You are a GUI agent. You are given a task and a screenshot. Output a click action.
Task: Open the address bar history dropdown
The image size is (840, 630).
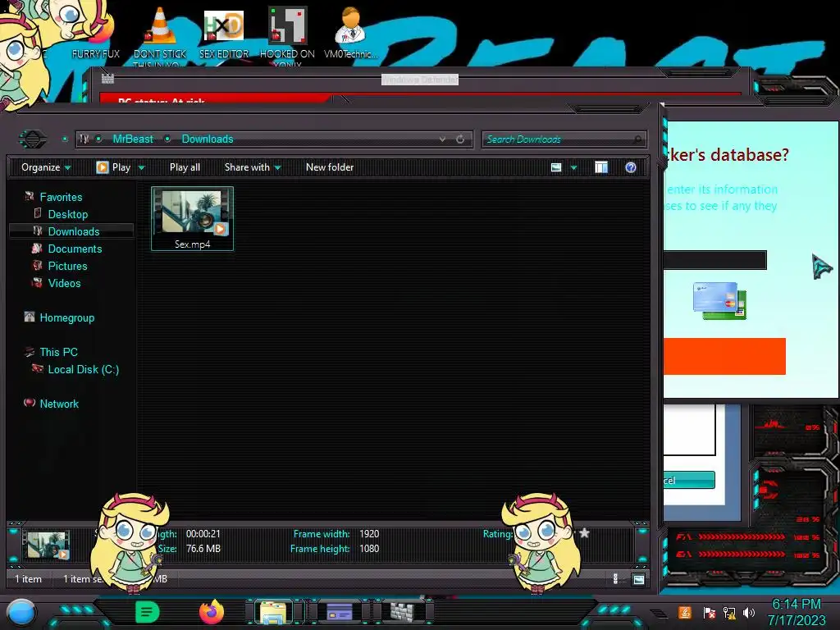(x=442, y=139)
